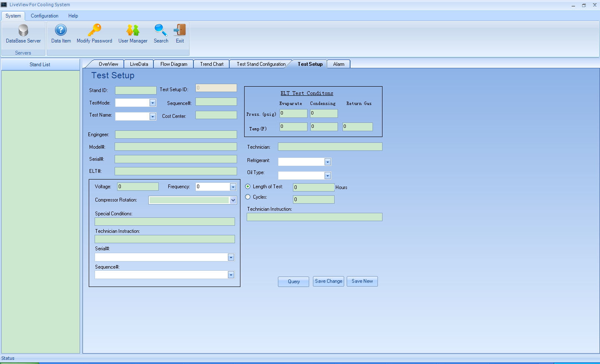This screenshot has height=364, width=600.
Task: Click the Status bar label
Action: click(x=8, y=358)
